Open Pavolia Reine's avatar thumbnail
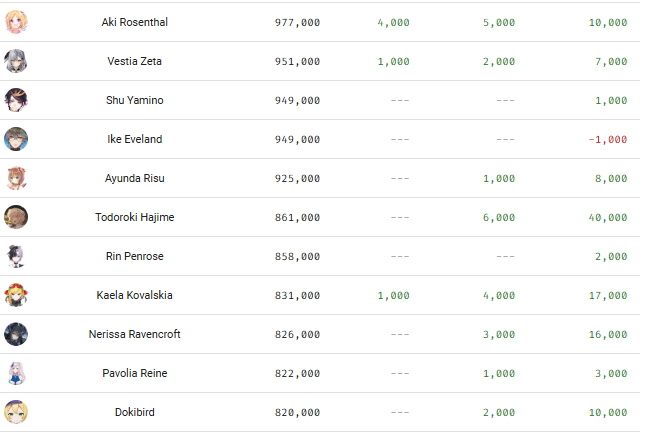 (16, 373)
